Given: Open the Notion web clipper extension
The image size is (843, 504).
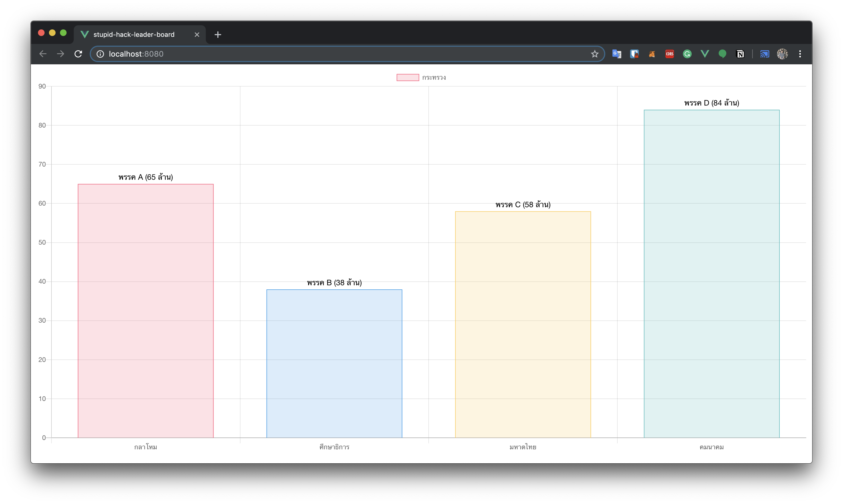Looking at the screenshot, I should click(740, 54).
